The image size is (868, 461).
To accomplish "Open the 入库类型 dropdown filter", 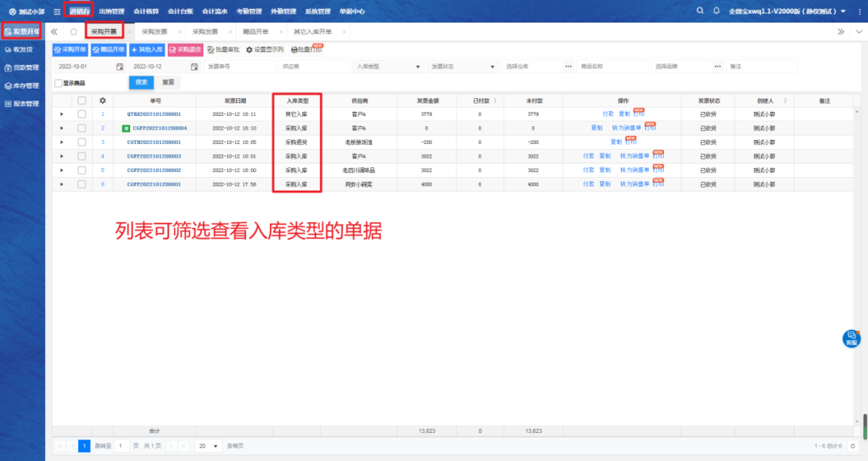I will point(389,66).
